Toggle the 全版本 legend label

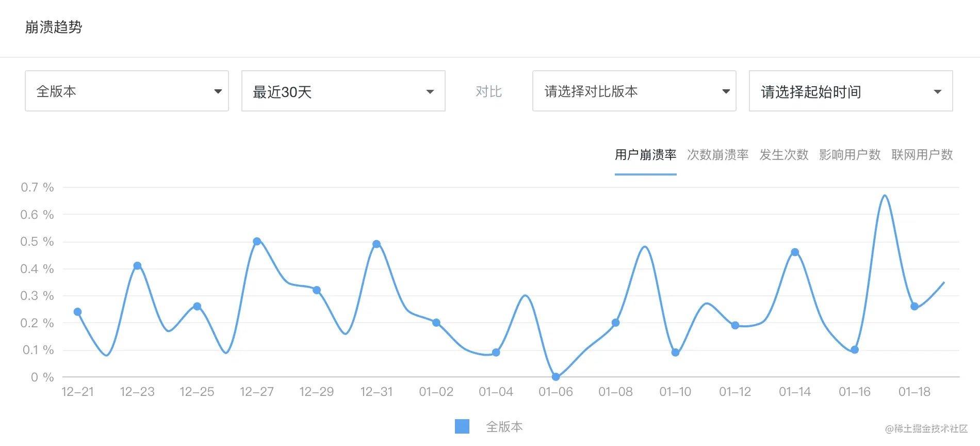tap(504, 426)
